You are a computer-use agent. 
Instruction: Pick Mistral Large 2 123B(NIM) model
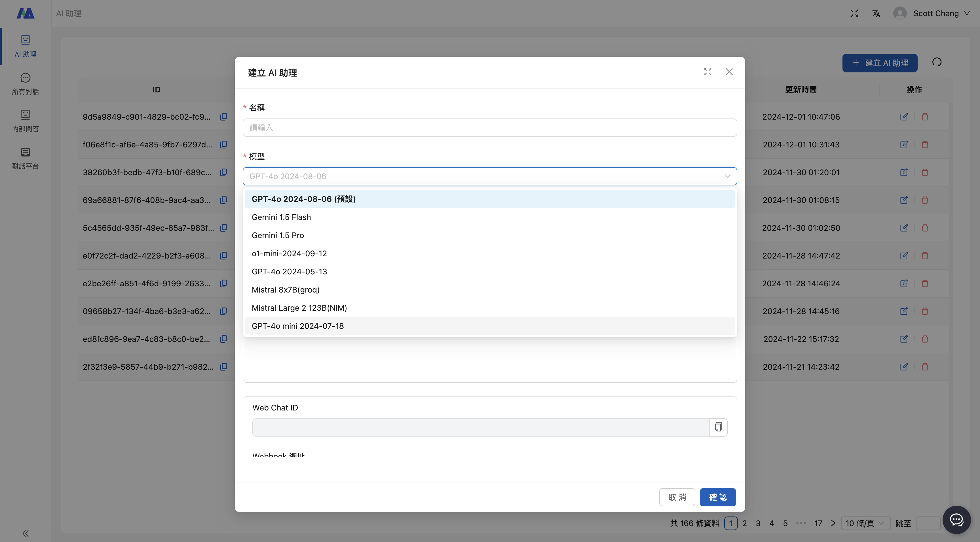click(299, 308)
